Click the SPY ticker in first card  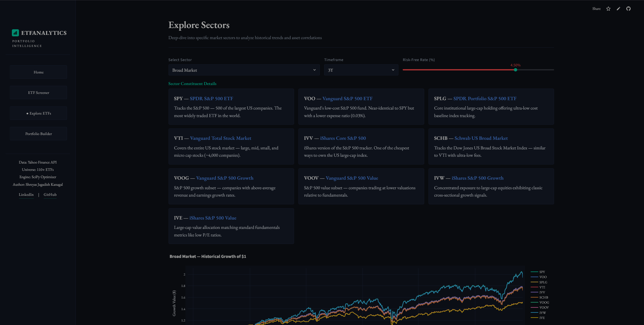(178, 99)
